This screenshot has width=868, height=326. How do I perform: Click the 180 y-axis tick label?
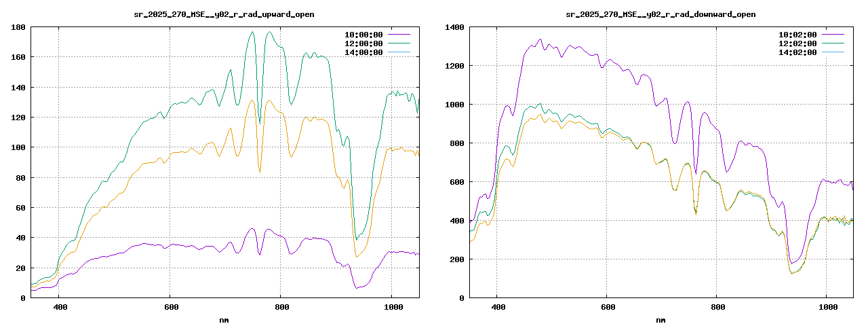[18, 27]
